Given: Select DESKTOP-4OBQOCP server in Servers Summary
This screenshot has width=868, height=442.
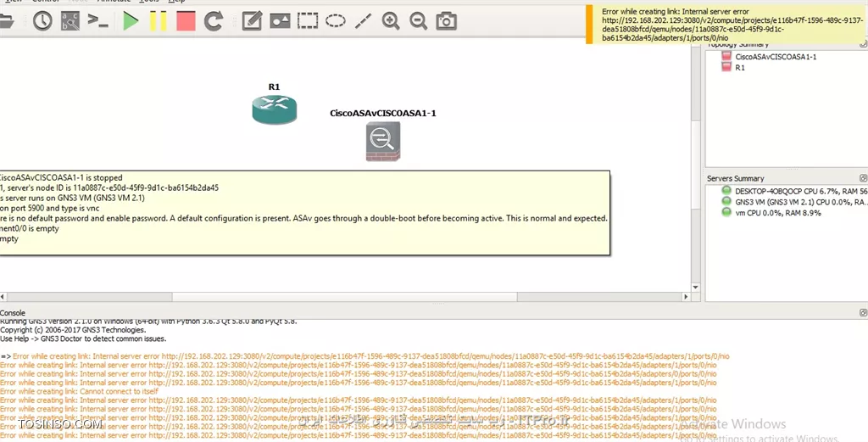Looking at the screenshot, I should [x=801, y=191].
